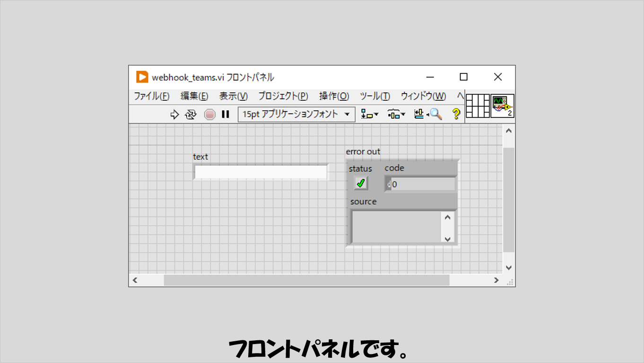Click the Pause button in toolbar

226,114
